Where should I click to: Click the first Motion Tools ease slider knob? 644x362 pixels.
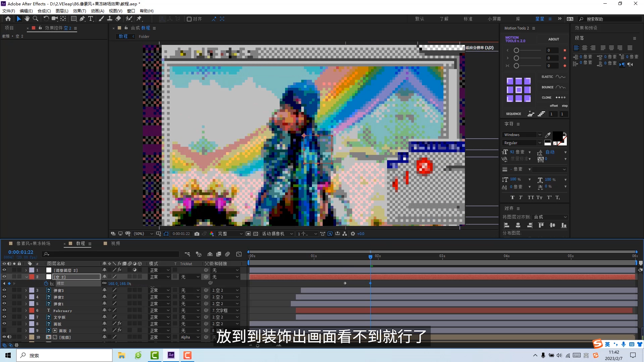(517, 50)
